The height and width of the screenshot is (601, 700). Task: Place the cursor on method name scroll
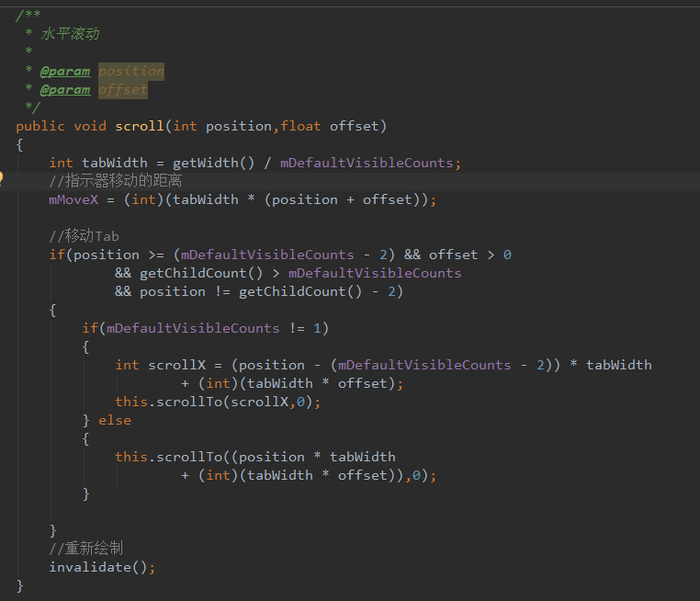tap(140, 127)
